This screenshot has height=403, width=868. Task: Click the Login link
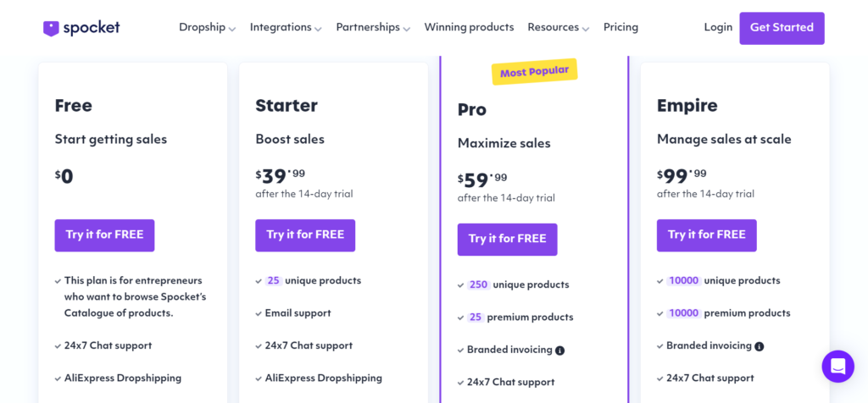pyautogui.click(x=718, y=27)
